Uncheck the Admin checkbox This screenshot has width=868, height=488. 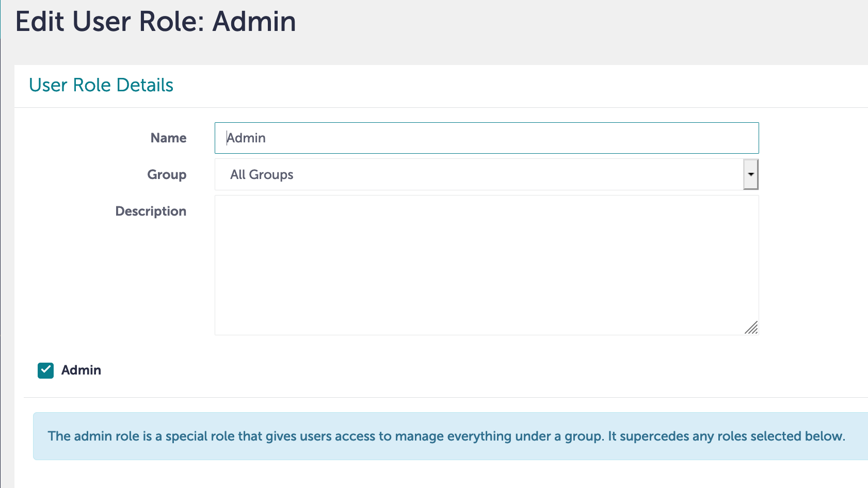46,370
